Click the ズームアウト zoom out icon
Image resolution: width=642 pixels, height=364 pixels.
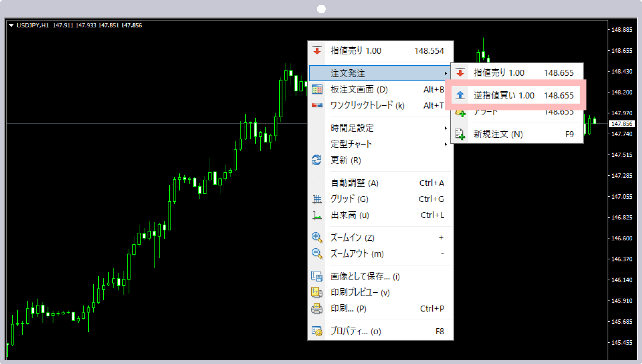pos(317,254)
